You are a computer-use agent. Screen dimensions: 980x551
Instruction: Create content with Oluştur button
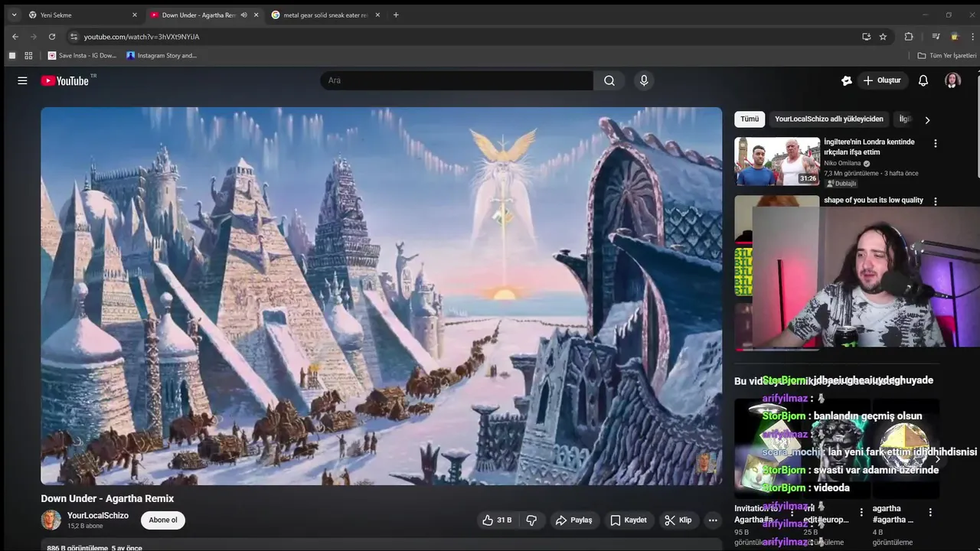[882, 80]
